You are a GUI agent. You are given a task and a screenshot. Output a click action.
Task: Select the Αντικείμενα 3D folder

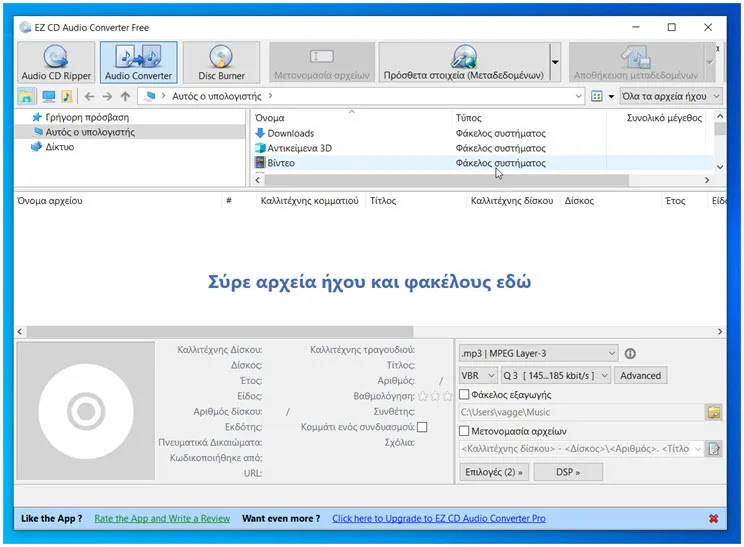481,148
